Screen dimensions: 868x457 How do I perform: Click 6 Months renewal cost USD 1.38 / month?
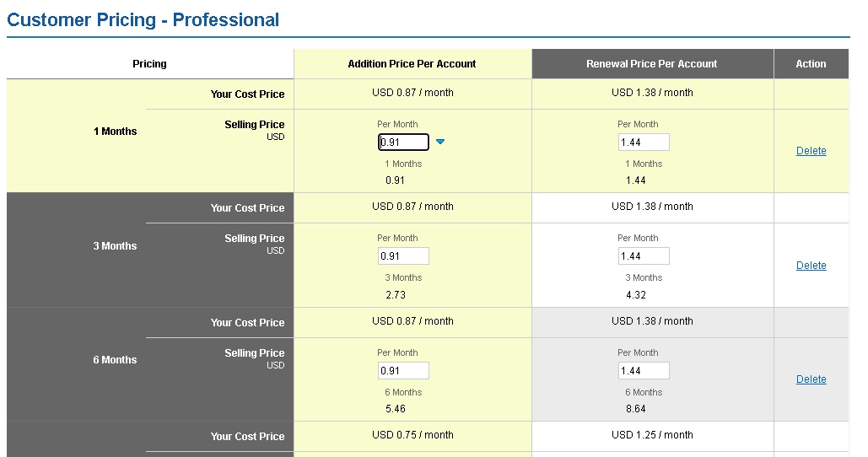(x=652, y=321)
